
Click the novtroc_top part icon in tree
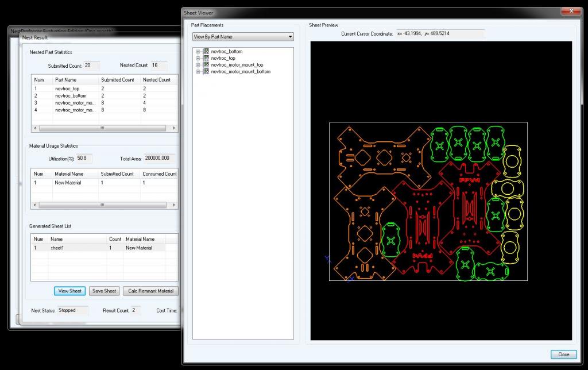pyautogui.click(x=206, y=58)
